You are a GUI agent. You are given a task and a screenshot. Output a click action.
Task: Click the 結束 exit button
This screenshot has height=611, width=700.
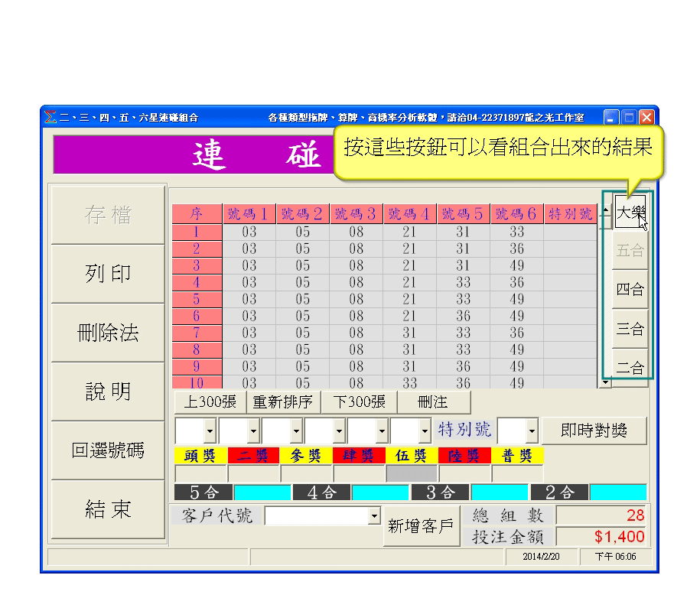coord(108,510)
